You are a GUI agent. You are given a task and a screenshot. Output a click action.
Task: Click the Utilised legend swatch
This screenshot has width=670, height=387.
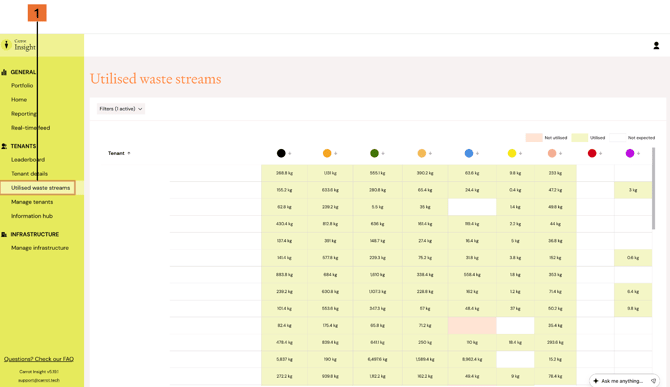pyautogui.click(x=580, y=138)
